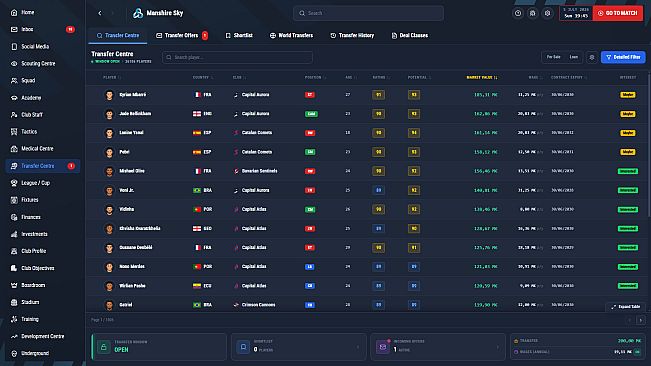
Task: Sort the table by Potential column
Action: coord(419,78)
